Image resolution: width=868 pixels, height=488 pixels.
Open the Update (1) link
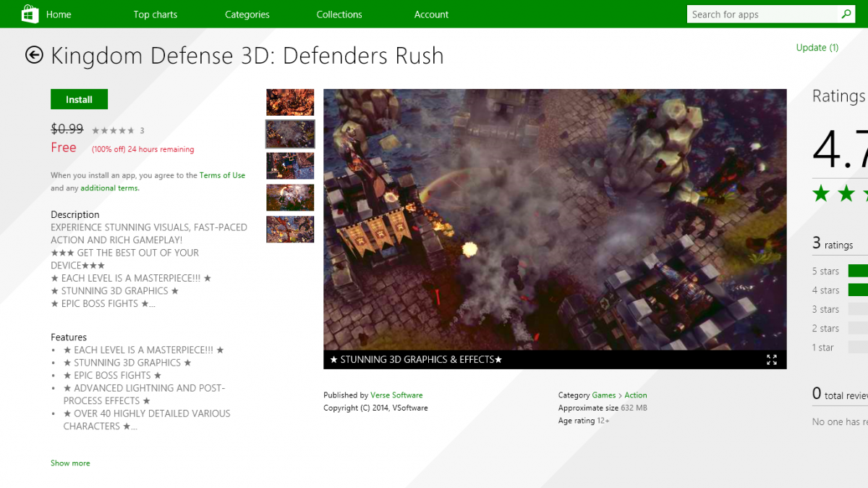tap(817, 48)
